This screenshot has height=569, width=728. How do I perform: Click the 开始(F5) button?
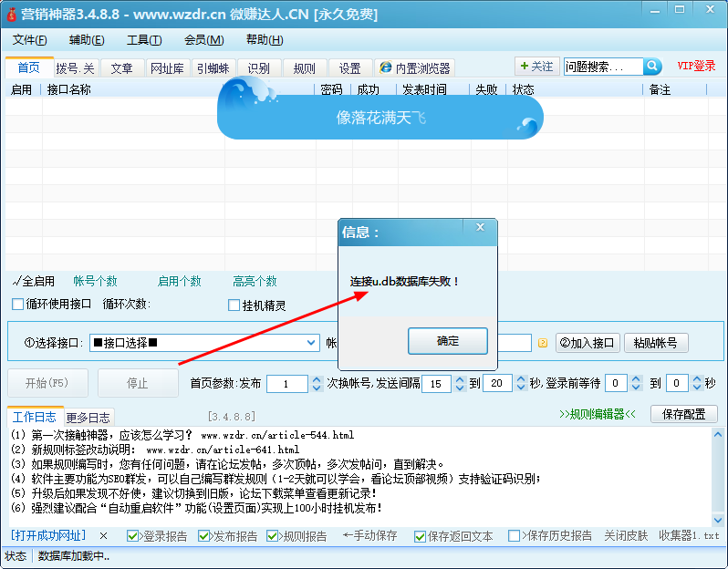(x=47, y=383)
